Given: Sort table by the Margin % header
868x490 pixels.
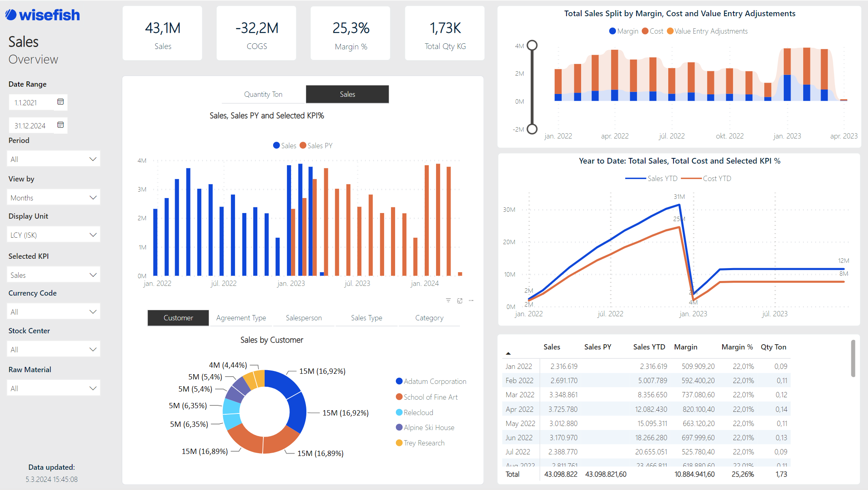Looking at the screenshot, I should [737, 347].
